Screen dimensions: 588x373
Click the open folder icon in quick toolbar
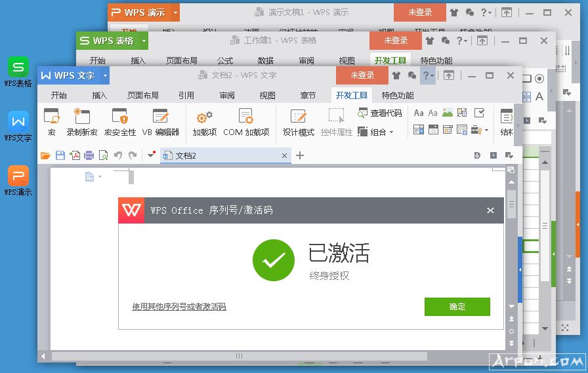[45, 155]
